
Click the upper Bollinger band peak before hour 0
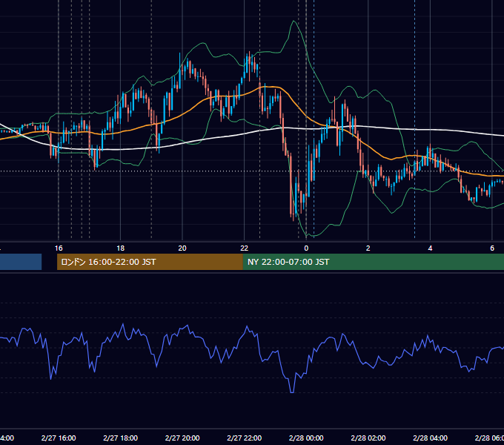[294, 22]
